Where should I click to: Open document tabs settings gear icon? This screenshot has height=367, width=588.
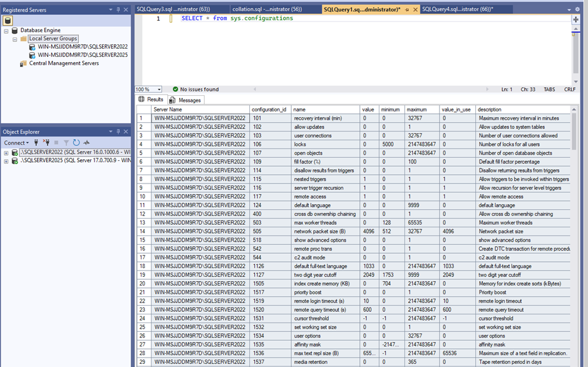pos(577,9)
